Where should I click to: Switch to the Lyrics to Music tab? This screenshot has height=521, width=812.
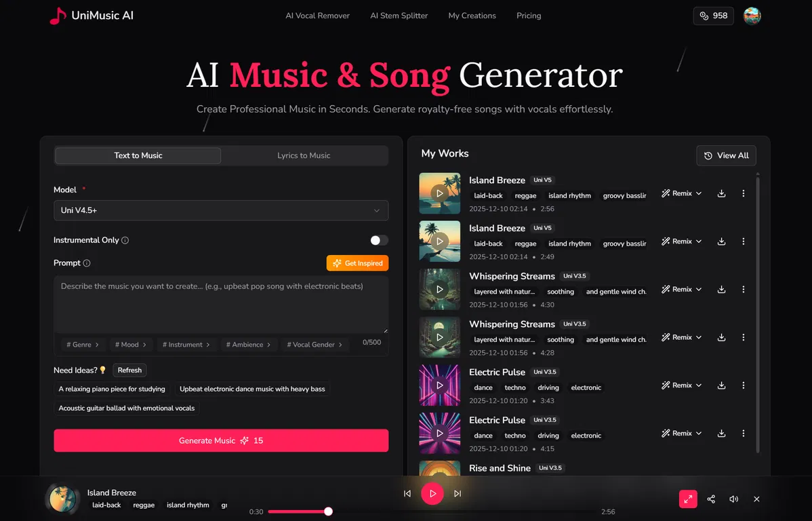[x=304, y=155]
